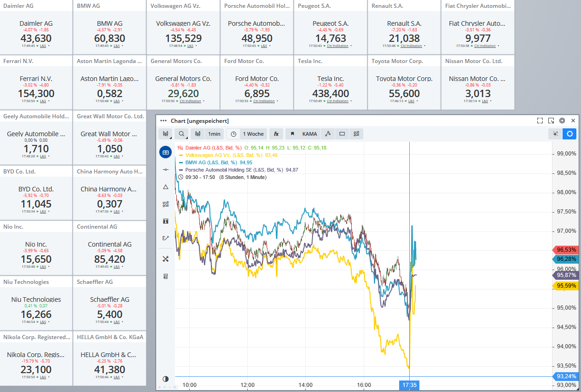Viewport: 581px width, 392px height.
Task: Click Daimler AG legend entry in chart
Action: click(213, 148)
